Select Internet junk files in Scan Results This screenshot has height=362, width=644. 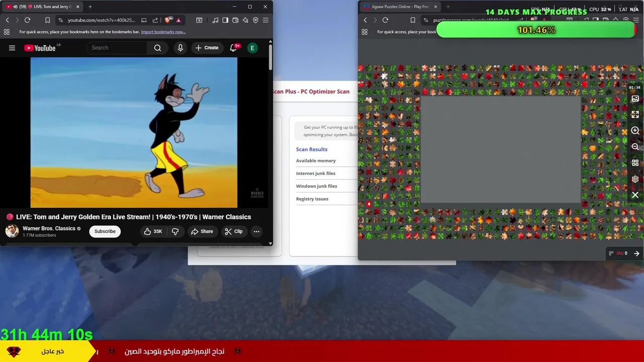coord(315,173)
